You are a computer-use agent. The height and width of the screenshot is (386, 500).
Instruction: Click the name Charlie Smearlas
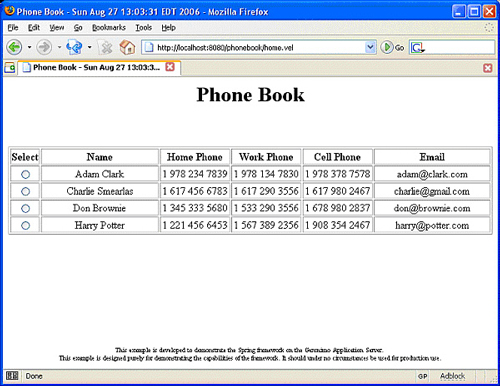pos(100,191)
